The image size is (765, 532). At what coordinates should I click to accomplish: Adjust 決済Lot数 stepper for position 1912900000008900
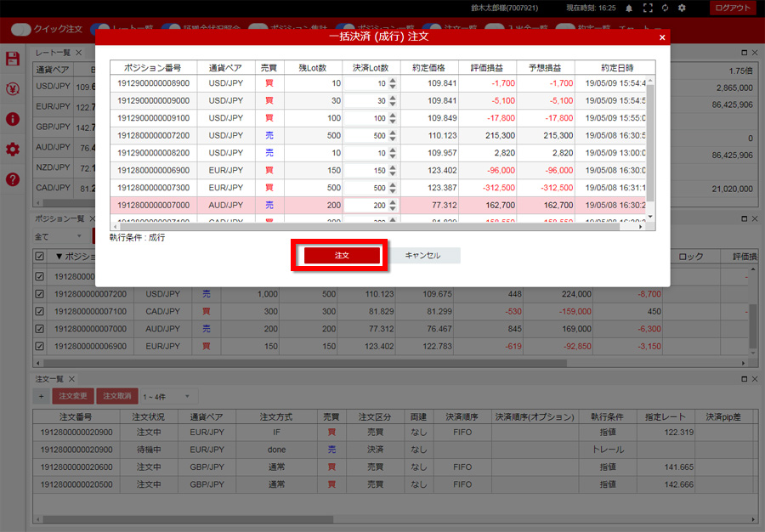pos(393,83)
